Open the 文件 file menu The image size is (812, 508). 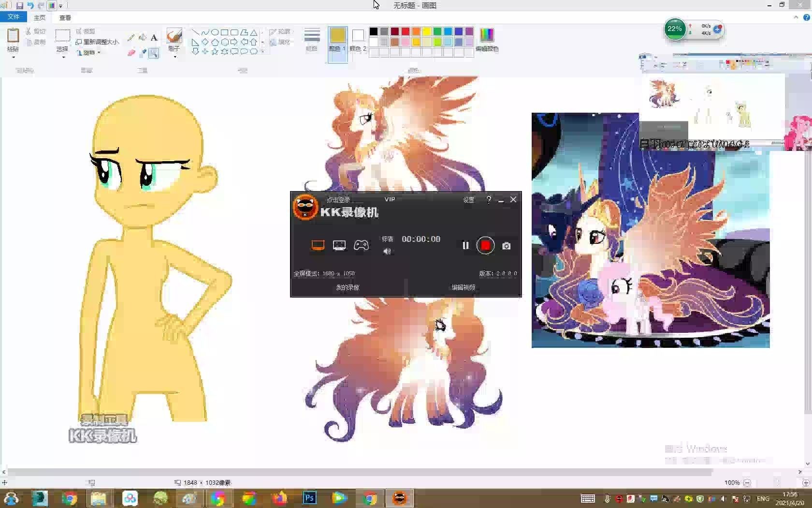(14, 17)
